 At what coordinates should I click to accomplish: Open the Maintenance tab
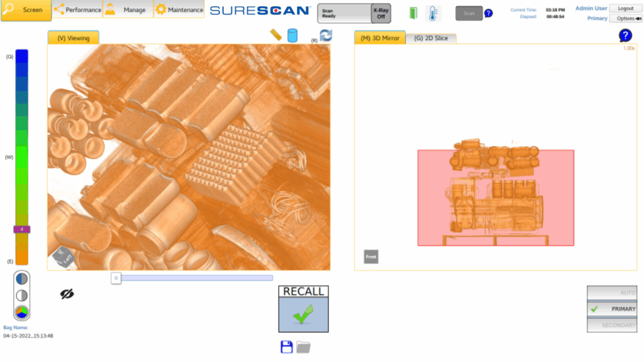179,10
